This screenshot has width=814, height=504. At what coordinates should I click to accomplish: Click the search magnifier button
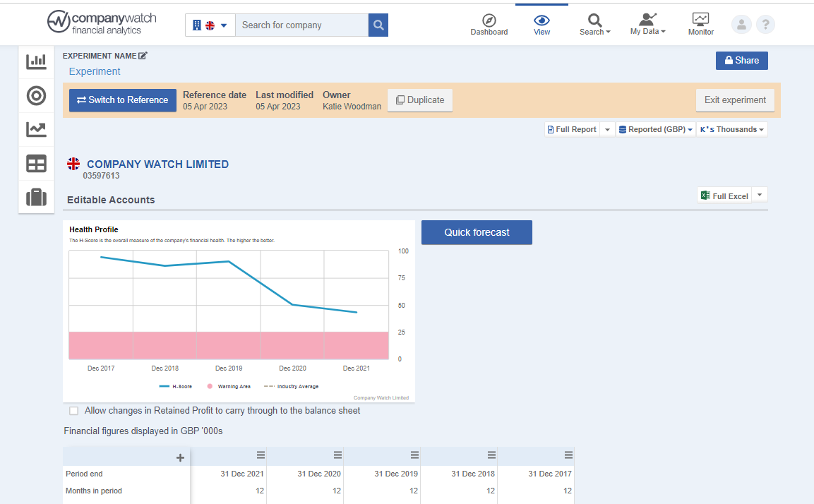378,25
